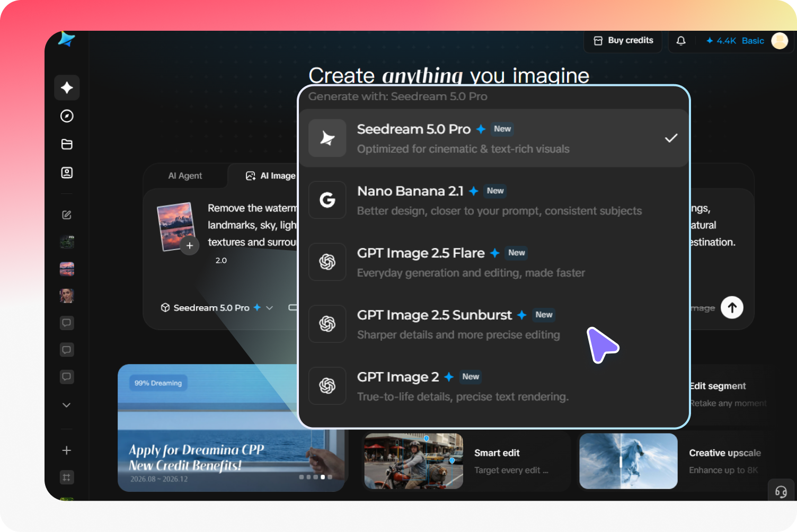Open the folder Assets icon in sidebar
This screenshot has width=797, height=532.
point(67,144)
